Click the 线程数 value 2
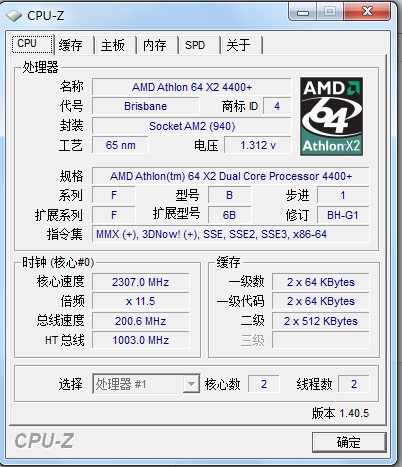Viewport: 402px width, 467px height. click(x=354, y=384)
